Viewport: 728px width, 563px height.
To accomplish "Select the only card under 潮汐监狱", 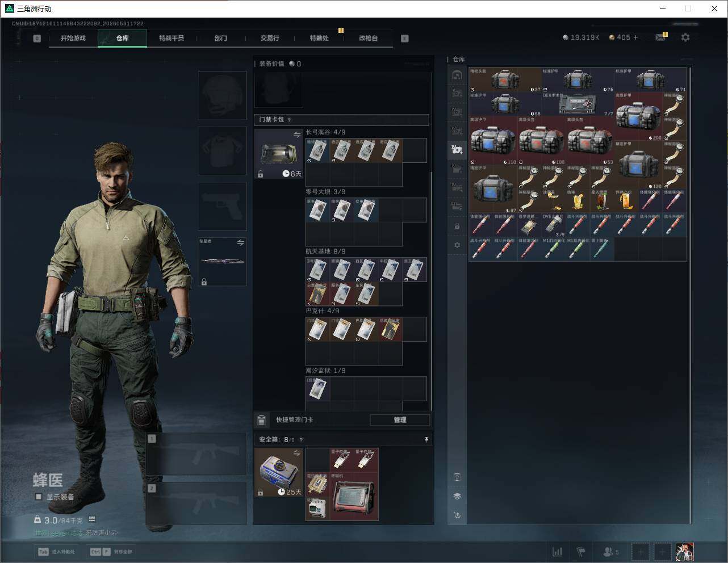I will click(318, 389).
